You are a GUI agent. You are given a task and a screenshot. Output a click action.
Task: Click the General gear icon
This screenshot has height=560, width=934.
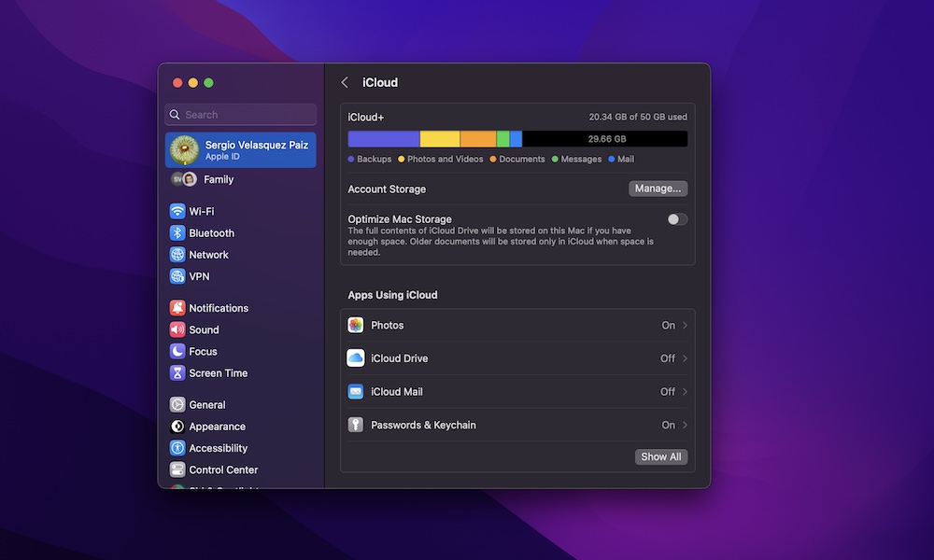coord(177,405)
